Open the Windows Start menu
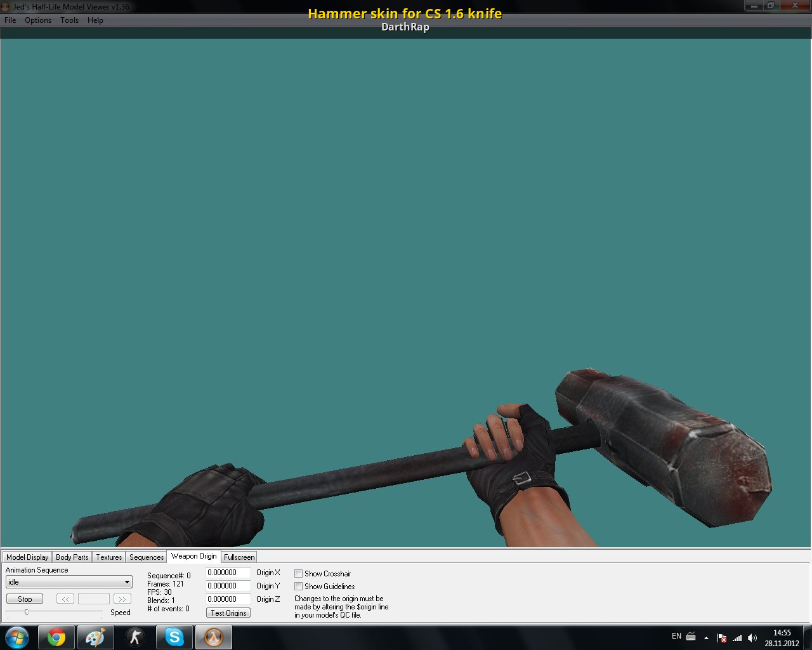Viewport: 812px width, 650px height. (x=17, y=637)
